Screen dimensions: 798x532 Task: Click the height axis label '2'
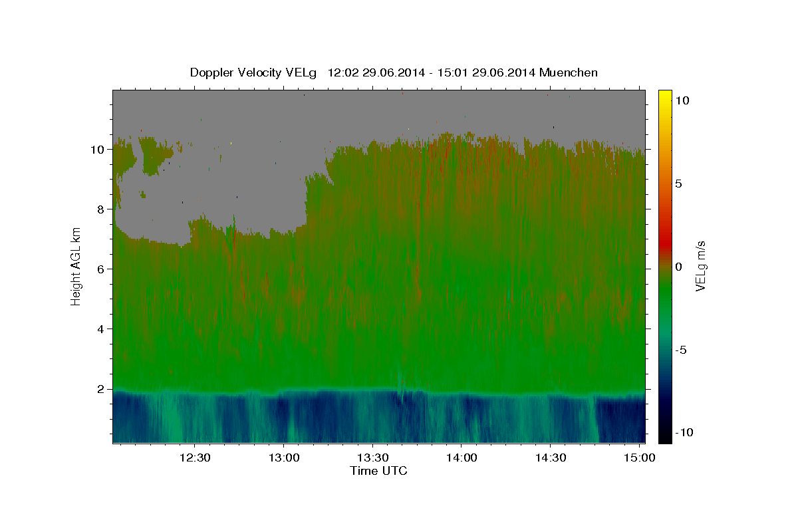coord(100,389)
